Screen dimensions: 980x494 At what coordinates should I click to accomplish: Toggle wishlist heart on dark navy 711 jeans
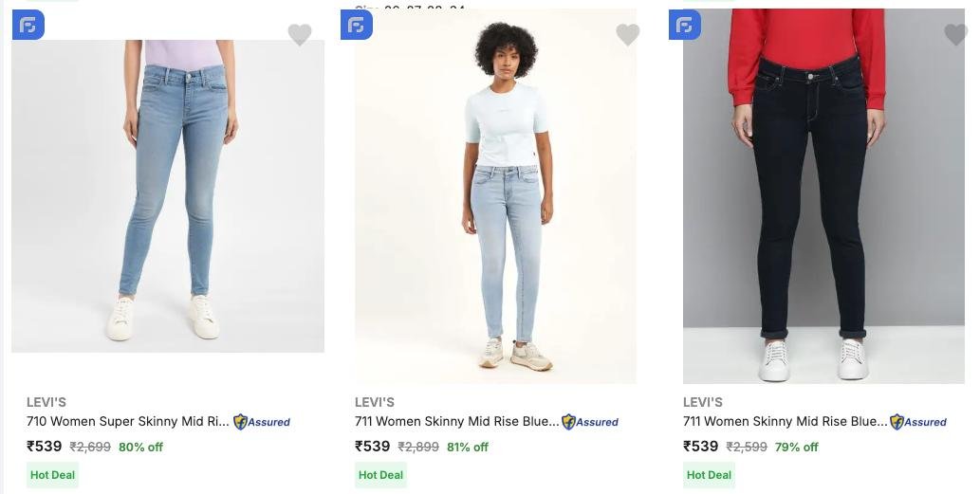point(955,35)
